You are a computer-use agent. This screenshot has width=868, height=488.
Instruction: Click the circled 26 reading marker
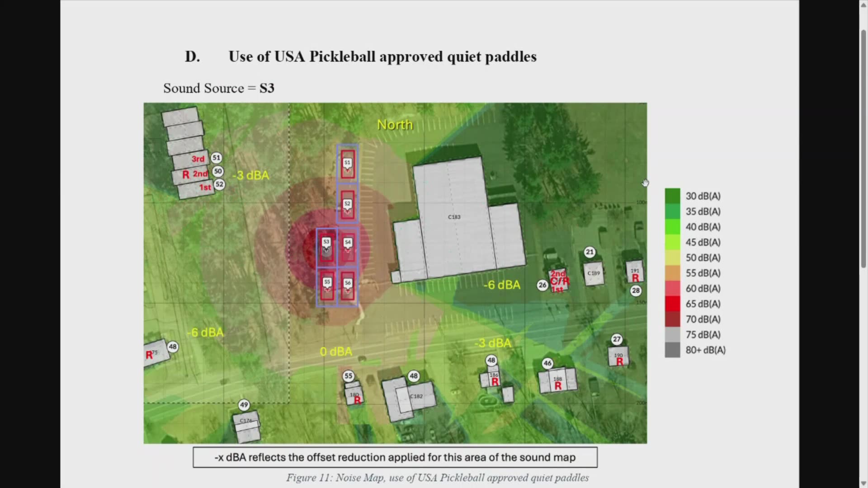tap(542, 285)
